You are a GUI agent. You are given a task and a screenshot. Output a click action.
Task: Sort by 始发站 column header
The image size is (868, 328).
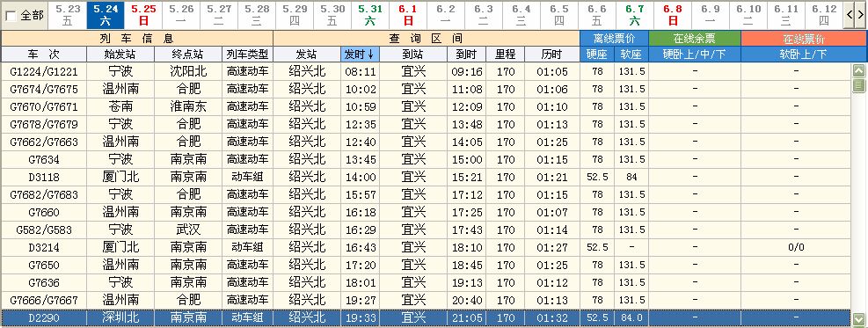(x=120, y=55)
